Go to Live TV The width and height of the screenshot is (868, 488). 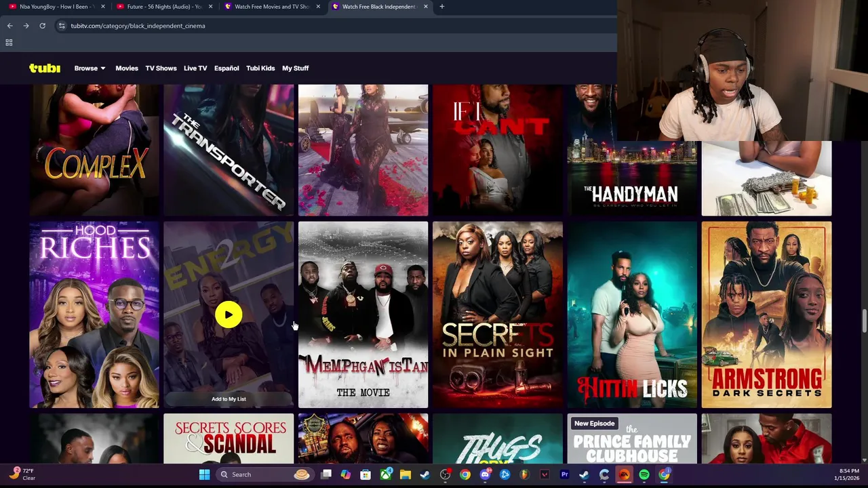(195, 68)
